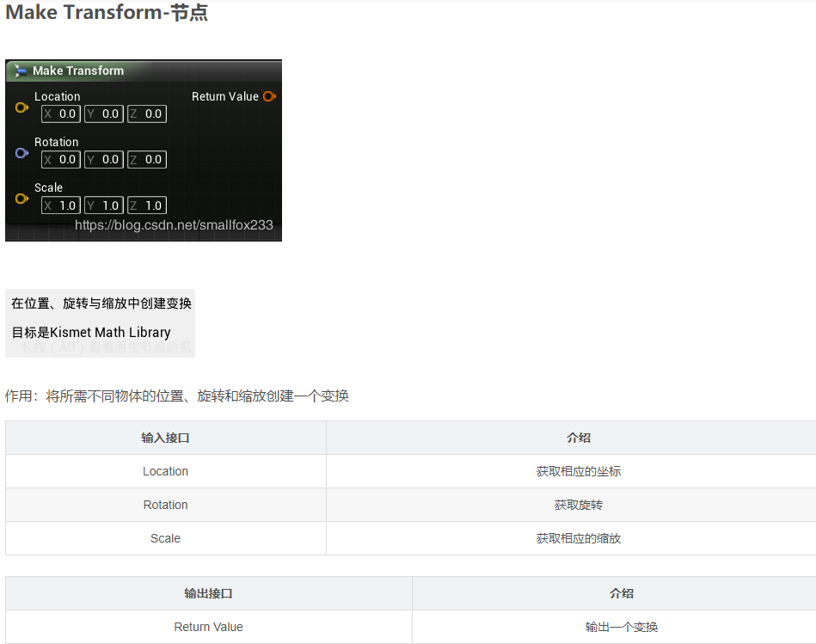This screenshot has height=644, width=816.
Task: Click the 输入接口 table header
Action: (165, 438)
